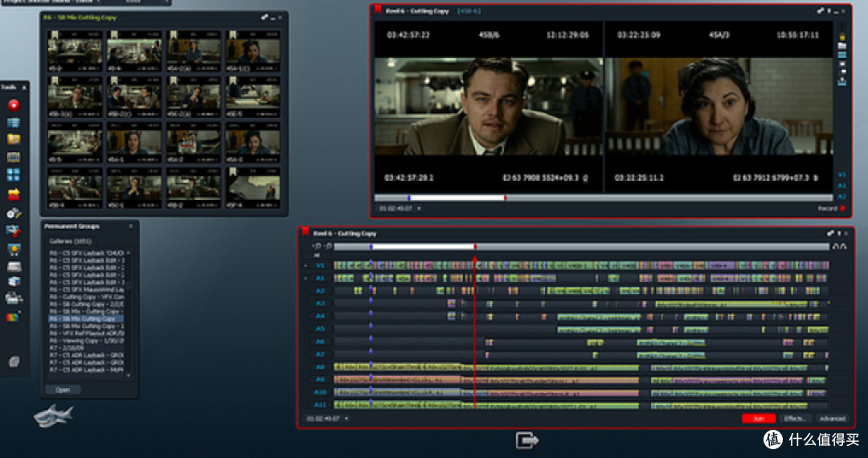
Task: Toggle the A11 track in timeline
Action: [319, 405]
